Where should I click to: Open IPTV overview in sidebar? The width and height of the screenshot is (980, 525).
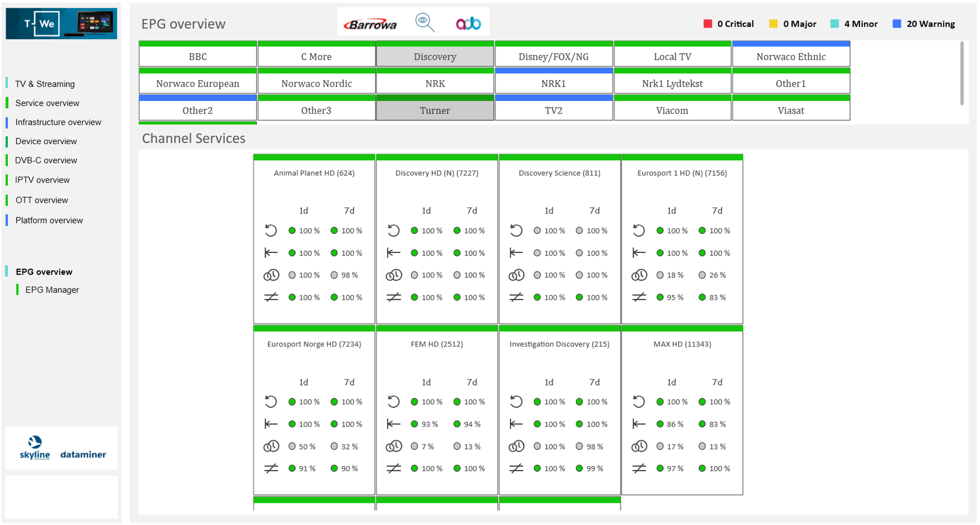(x=42, y=180)
